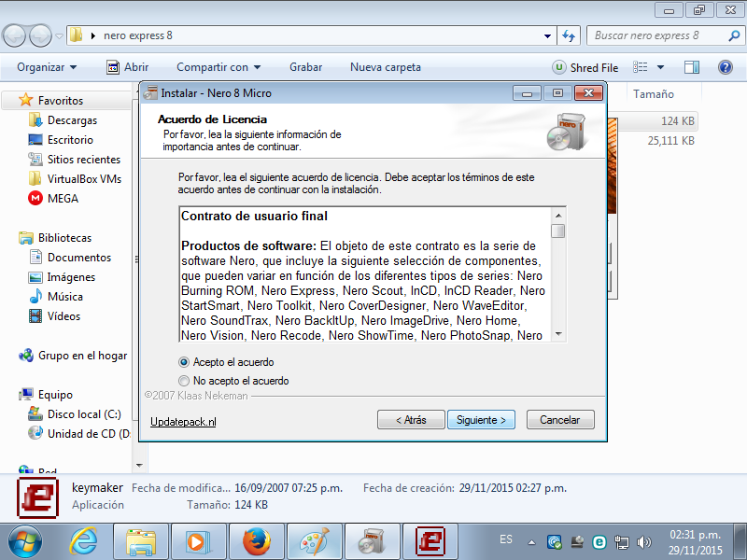Go back with the Atrás button

coord(411,419)
